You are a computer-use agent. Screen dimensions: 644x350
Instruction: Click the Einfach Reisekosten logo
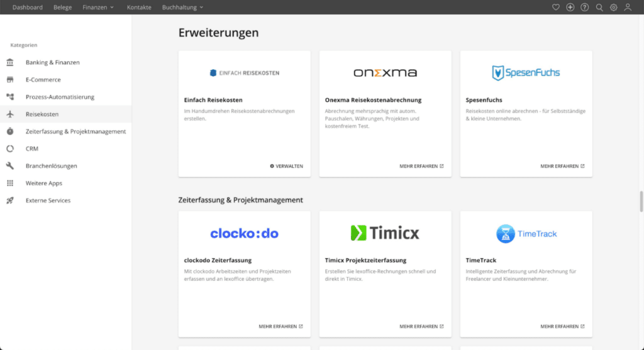pyautogui.click(x=245, y=73)
